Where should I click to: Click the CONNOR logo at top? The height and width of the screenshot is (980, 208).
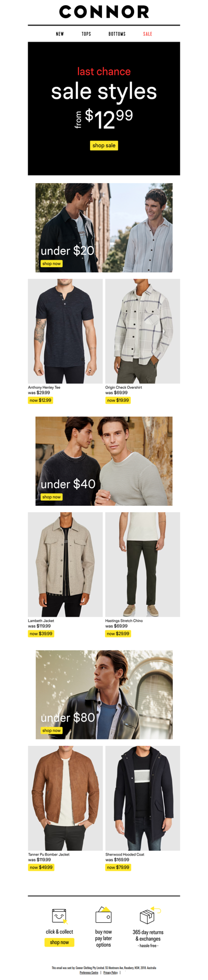point(104,11)
